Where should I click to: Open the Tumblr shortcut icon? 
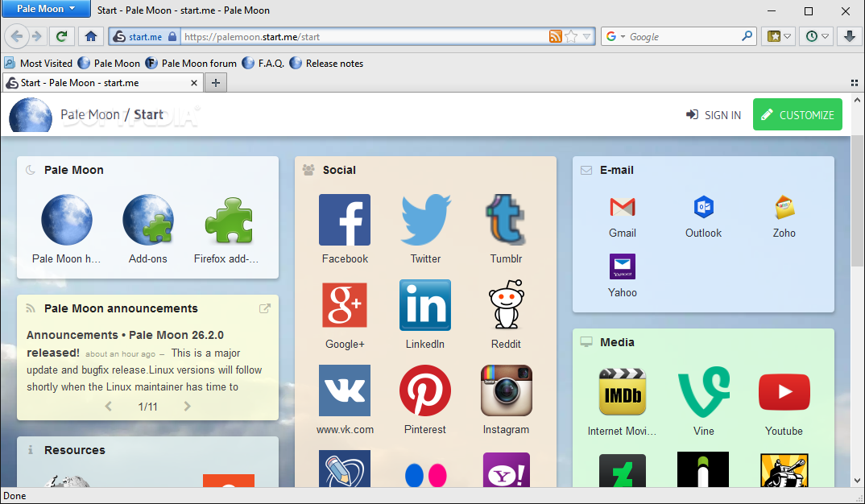506,220
